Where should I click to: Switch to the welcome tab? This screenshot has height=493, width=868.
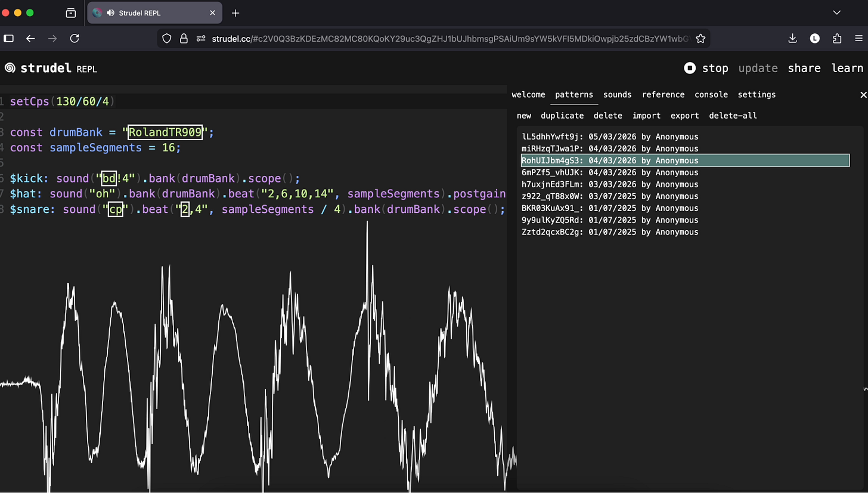(528, 94)
